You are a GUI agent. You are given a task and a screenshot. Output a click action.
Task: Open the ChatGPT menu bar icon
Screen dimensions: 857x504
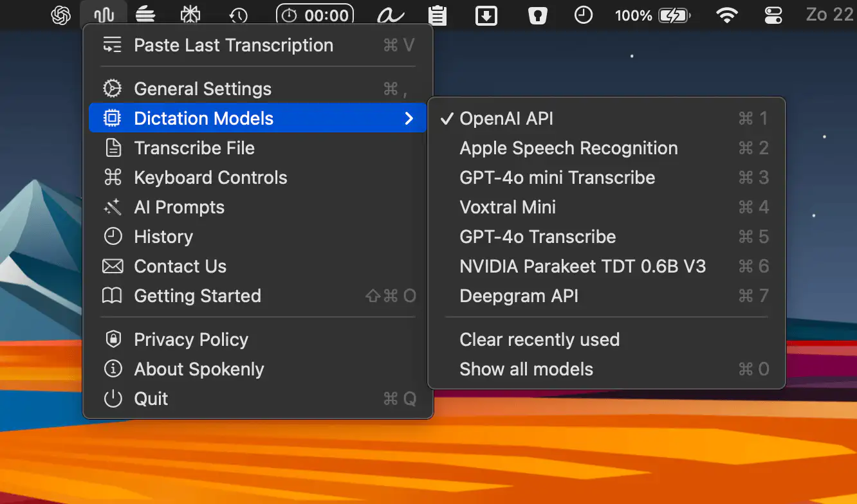pos(61,15)
